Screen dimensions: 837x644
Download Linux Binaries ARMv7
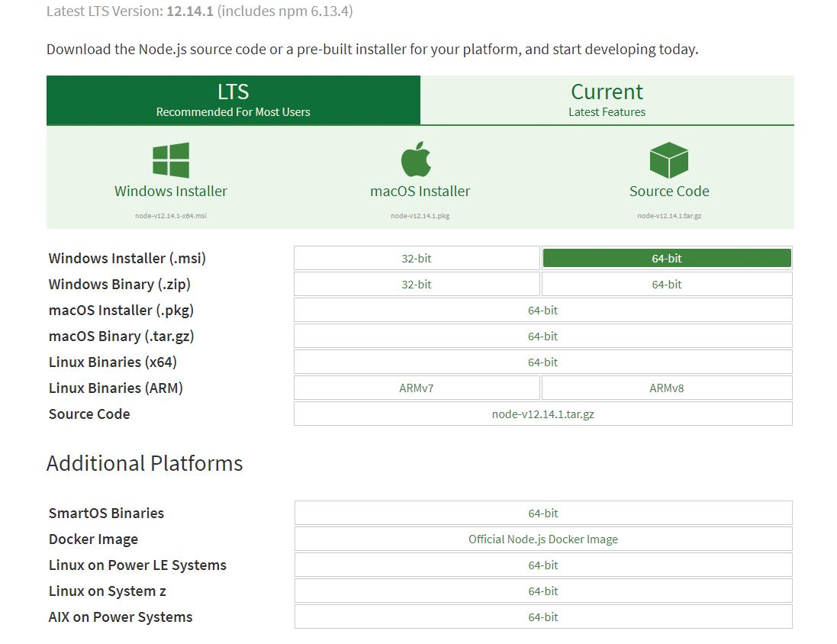pyautogui.click(x=417, y=388)
